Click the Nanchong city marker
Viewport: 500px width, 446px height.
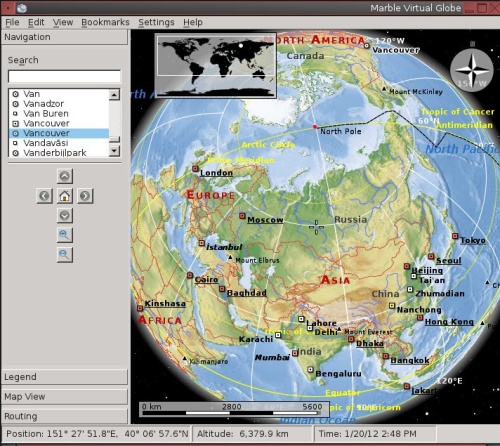pyautogui.click(x=392, y=305)
